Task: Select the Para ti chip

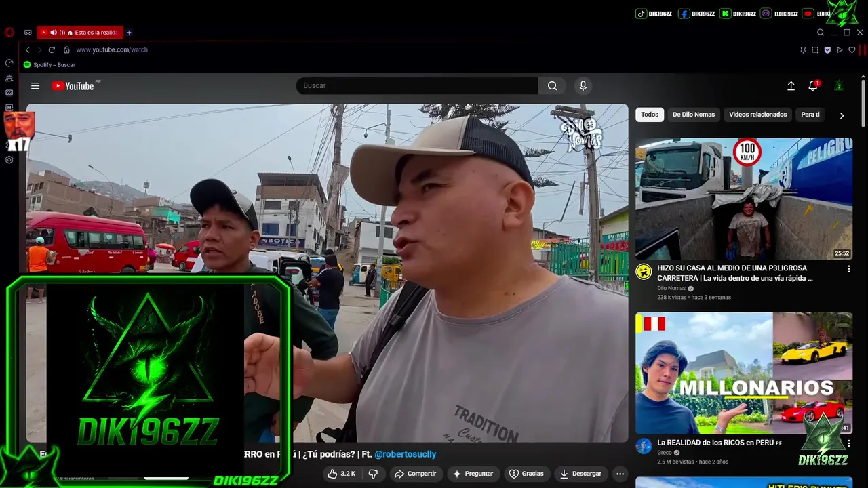Action: [810, 115]
